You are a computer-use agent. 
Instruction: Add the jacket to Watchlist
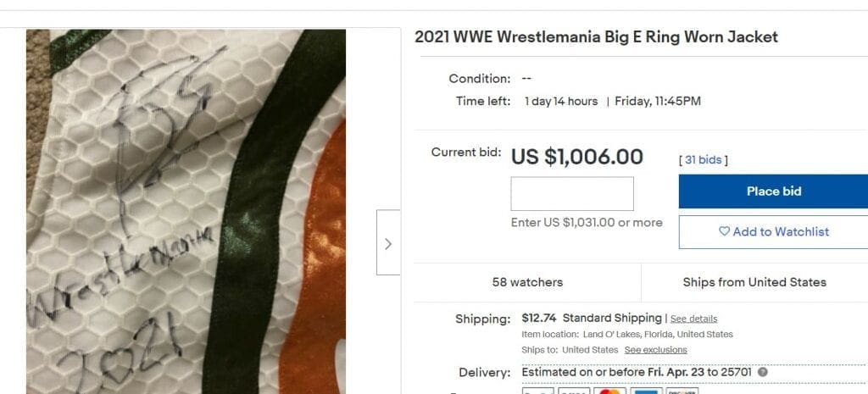click(x=773, y=231)
